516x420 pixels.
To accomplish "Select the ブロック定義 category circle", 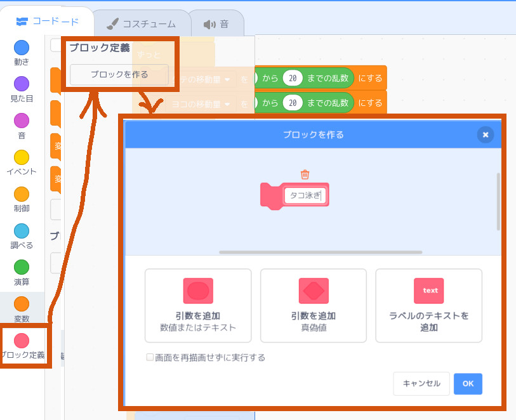I will point(22,341).
